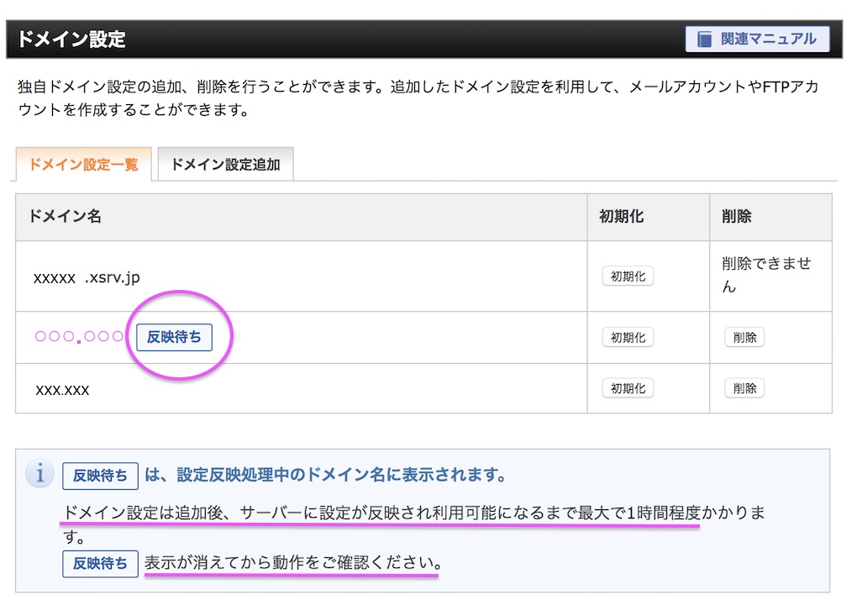Click 初期化 button for xxx.xxx row

click(x=628, y=388)
